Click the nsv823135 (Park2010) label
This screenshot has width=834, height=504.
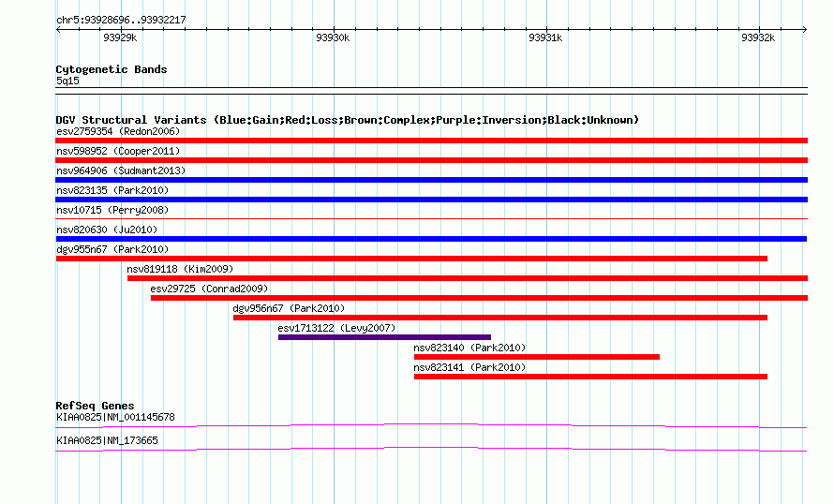tap(112, 190)
